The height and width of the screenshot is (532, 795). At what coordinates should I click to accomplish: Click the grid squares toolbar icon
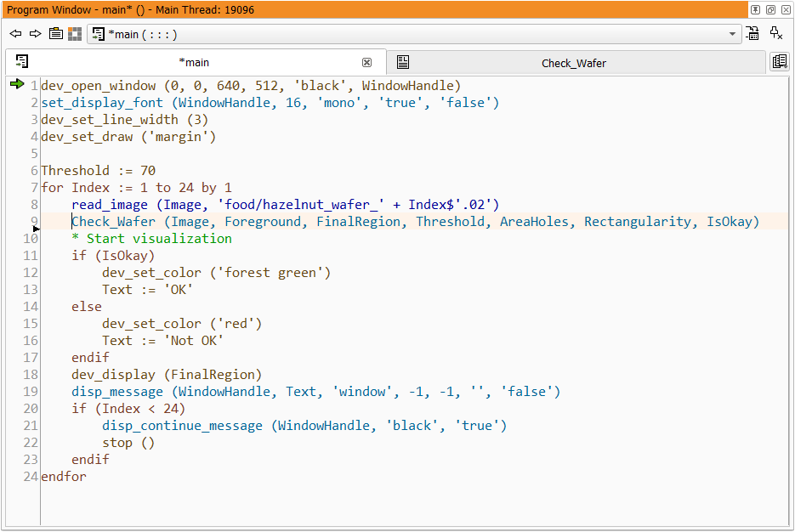75,34
